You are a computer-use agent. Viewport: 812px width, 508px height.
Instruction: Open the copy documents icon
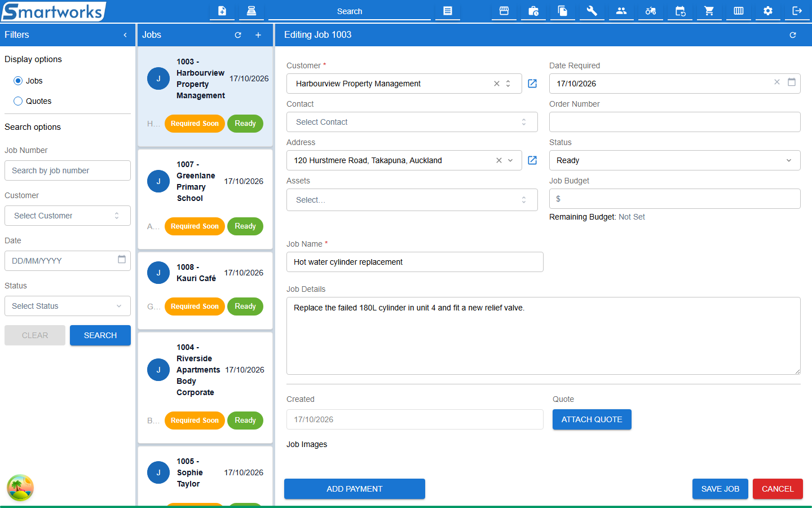click(x=563, y=11)
